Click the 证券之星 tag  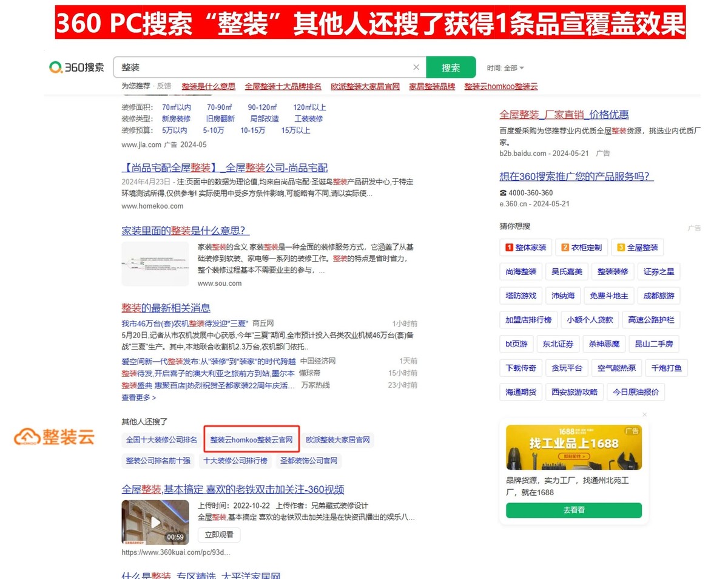(659, 271)
